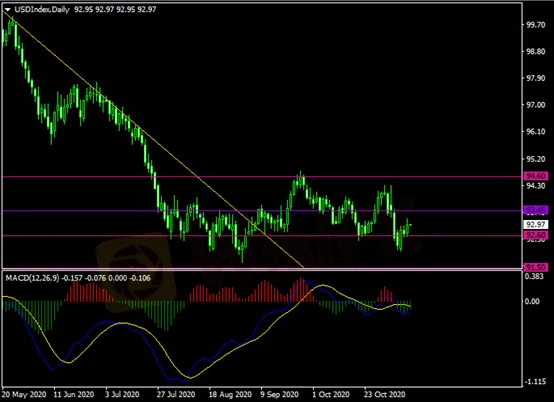Select the purple 93.45 price level label
Screen dimensions: 554x402
535,211
